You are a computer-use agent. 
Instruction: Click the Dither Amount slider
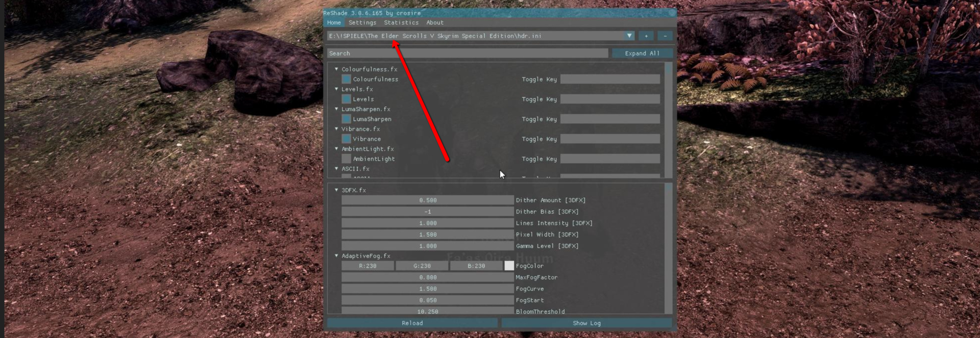click(427, 200)
